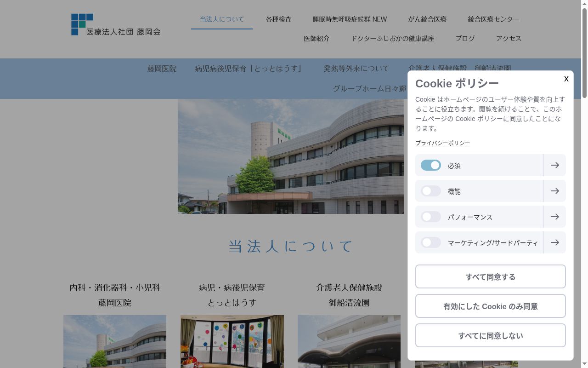Viewport: 588px width, 368px height.
Task: Close the Cookie policy dialog
Action: coord(566,79)
